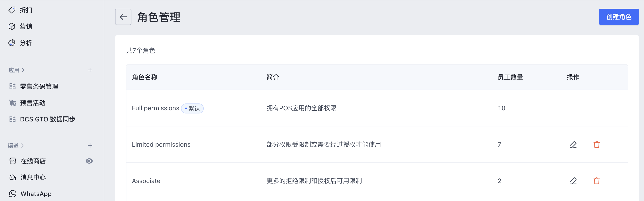Delete the Associate role with trash icon
Image resolution: width=644 pixels, height=201 pixels.
click(x=596, y=181)
